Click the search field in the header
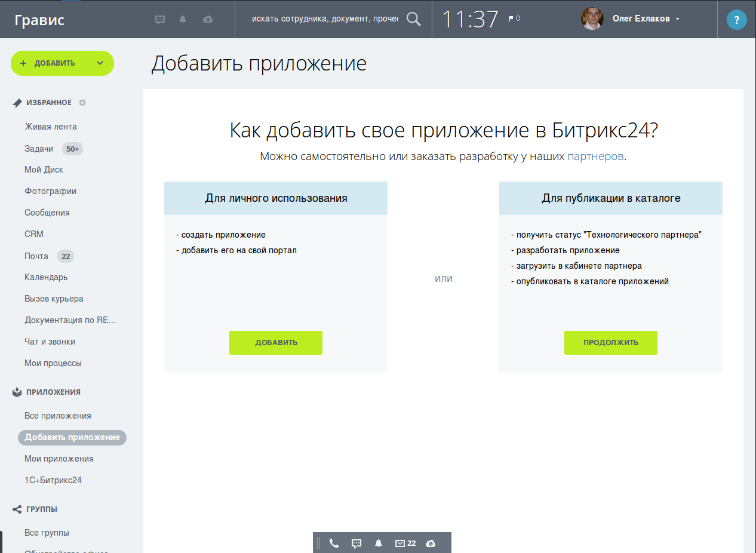The image size is (756, 553). tap(325, 19)
